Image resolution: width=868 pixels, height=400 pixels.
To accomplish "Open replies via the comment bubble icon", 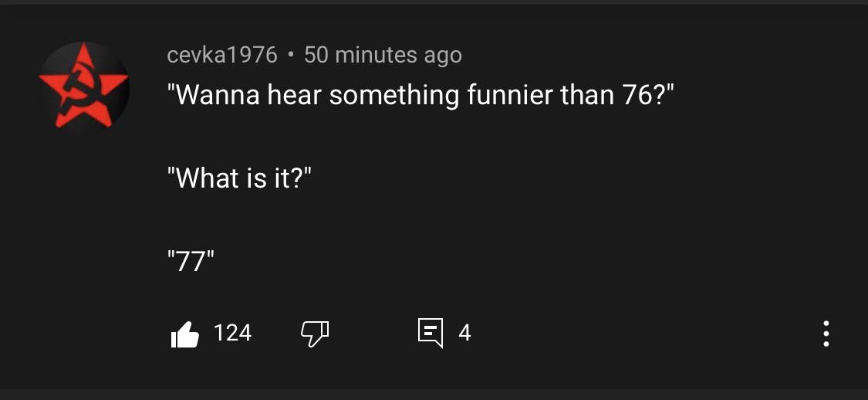I will pyautogui.click(x=431, y=334).
